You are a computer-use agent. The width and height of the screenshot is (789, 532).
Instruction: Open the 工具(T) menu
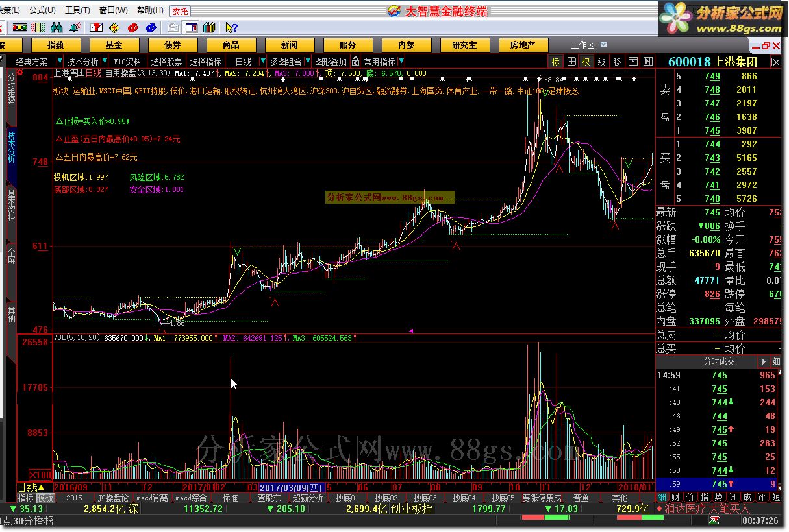pos(77,10)
